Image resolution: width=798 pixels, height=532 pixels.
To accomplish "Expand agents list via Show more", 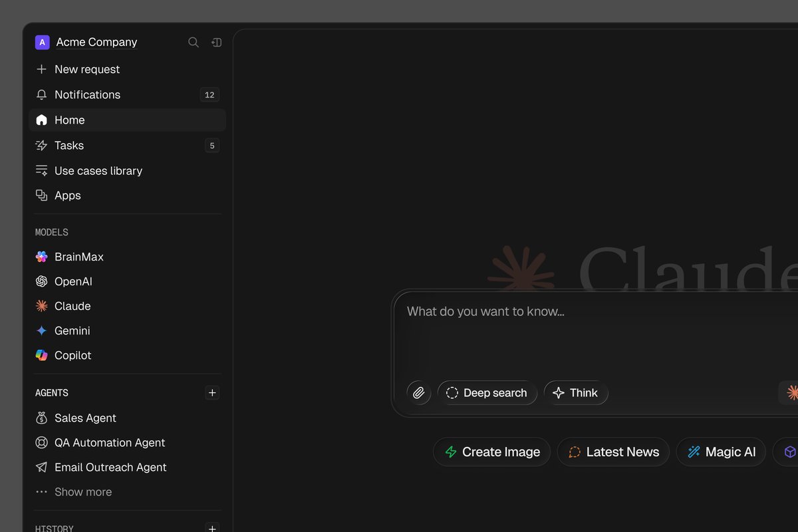I will [x=83, y=492].
